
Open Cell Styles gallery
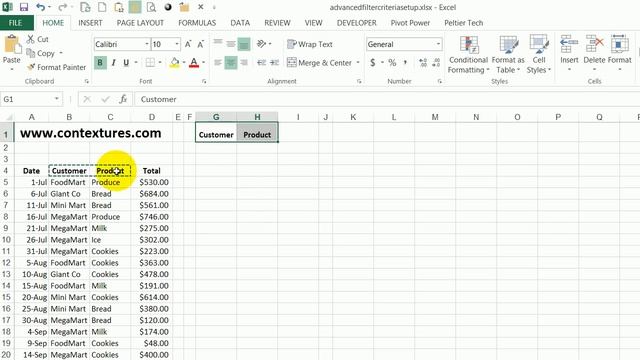539,55
